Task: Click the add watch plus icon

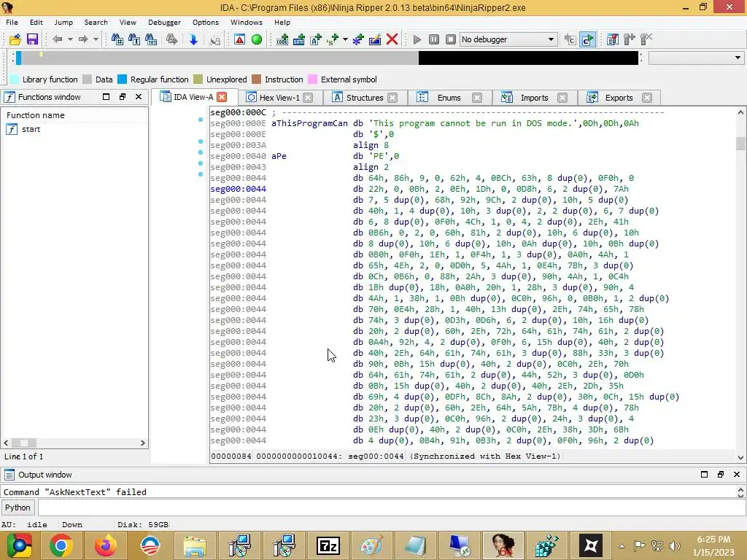Action: click(x=630, y=39)
